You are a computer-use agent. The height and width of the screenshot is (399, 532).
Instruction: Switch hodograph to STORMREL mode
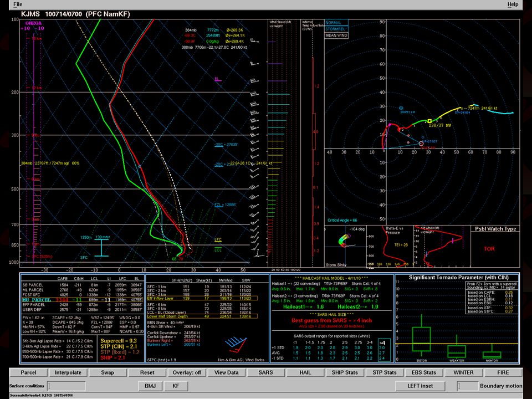click(336, 29)
